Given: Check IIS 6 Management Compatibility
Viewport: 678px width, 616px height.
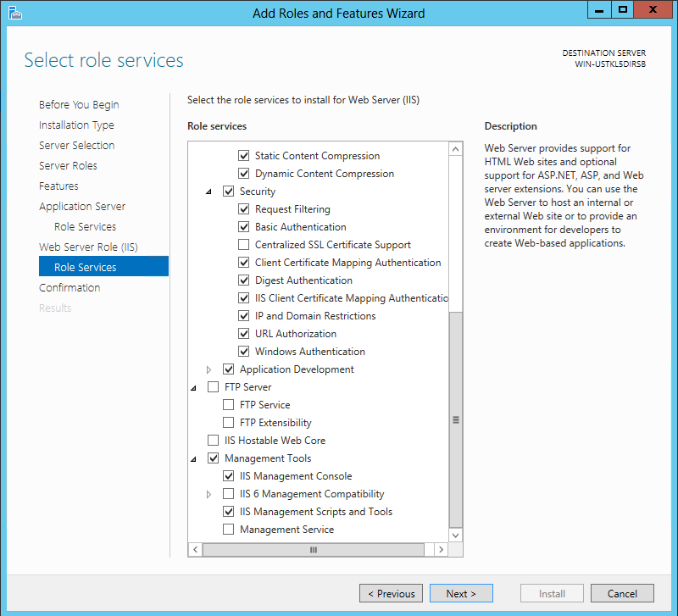Looking at the screenshot, I should [x=228, y=494].
